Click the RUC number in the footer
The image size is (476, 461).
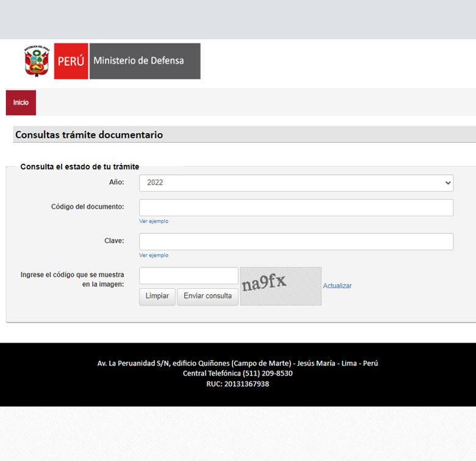[x=237, y=384]
